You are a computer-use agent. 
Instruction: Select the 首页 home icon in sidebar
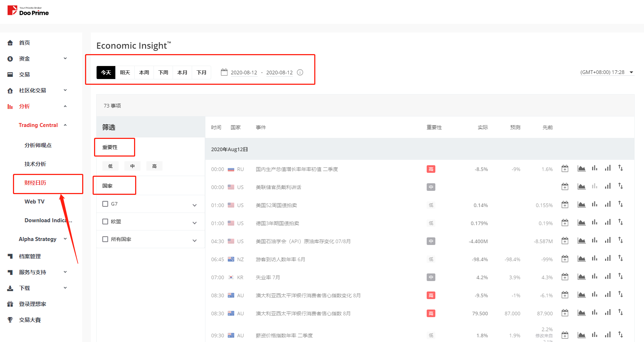click(x=10, y=43)
